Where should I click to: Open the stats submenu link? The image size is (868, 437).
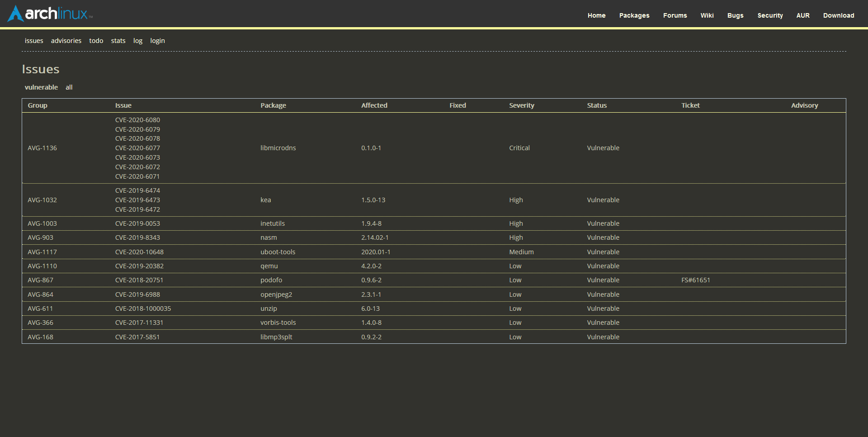point(118,41)
